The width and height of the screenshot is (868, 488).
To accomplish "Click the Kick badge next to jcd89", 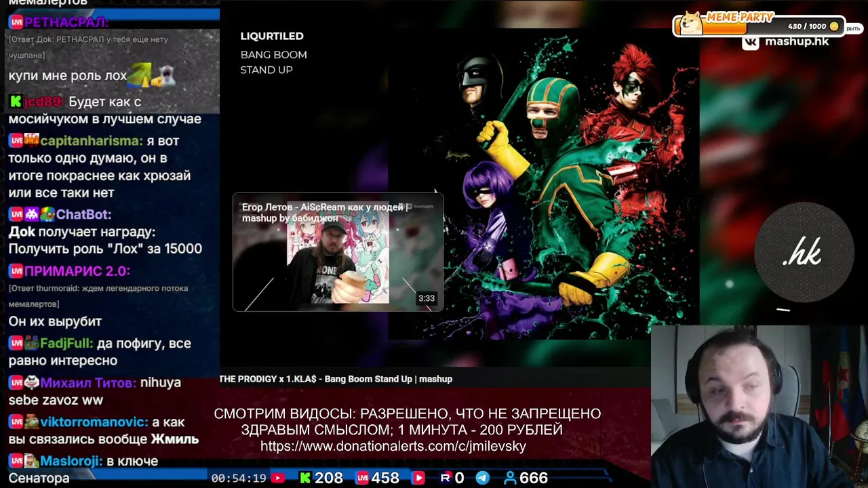I will [16, 102].
